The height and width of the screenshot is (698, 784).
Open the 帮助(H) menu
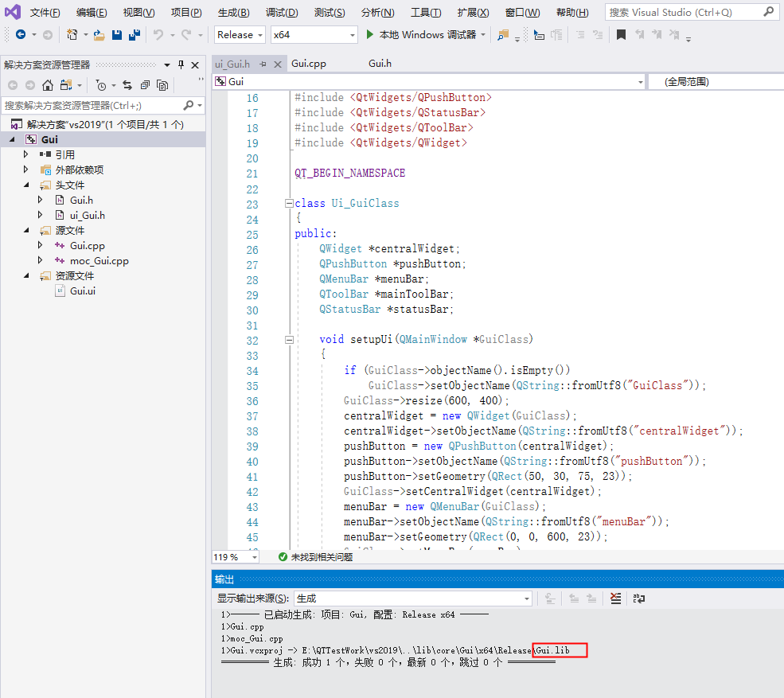(572, 13)
